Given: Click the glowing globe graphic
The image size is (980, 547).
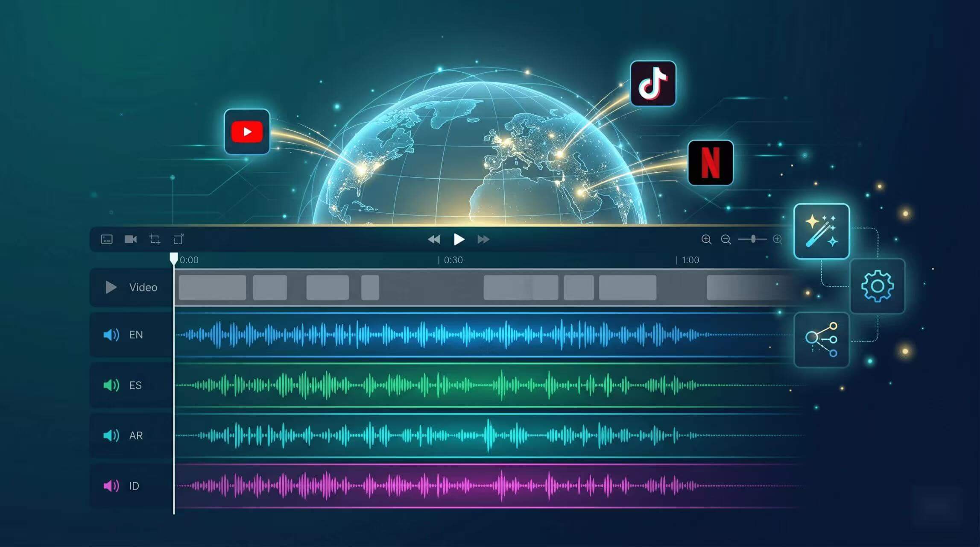Looking at the screenshot, I should (480, 154).
